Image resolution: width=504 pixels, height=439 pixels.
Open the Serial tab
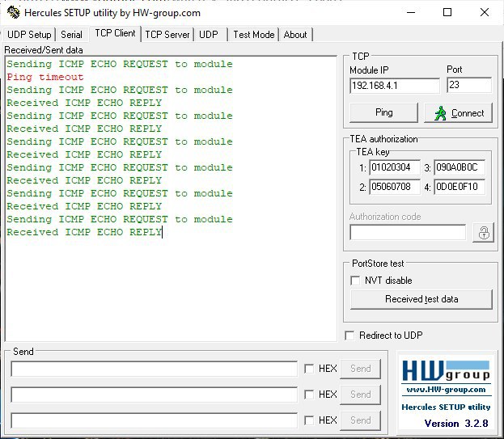coord(71,35)
